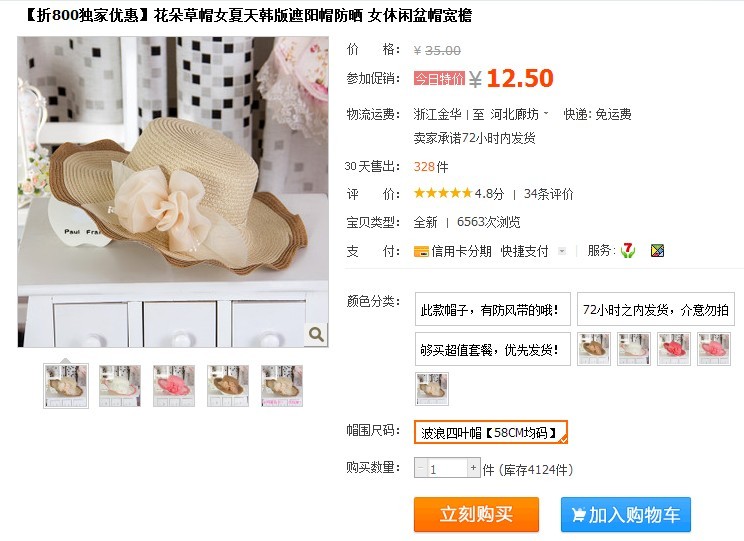Click the colorful square service badge icon
Image resolution: width=744 pixels, height=541 pixels.
[657, 251]
